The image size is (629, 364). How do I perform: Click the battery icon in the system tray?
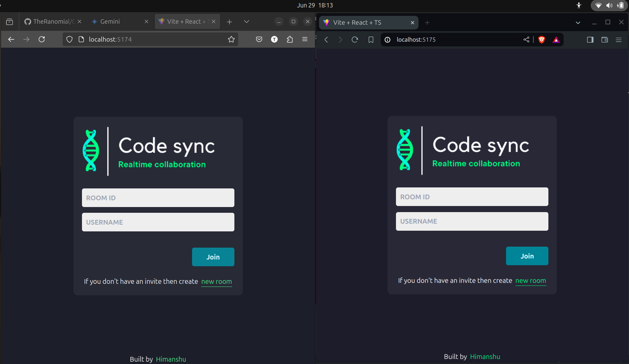621,5
